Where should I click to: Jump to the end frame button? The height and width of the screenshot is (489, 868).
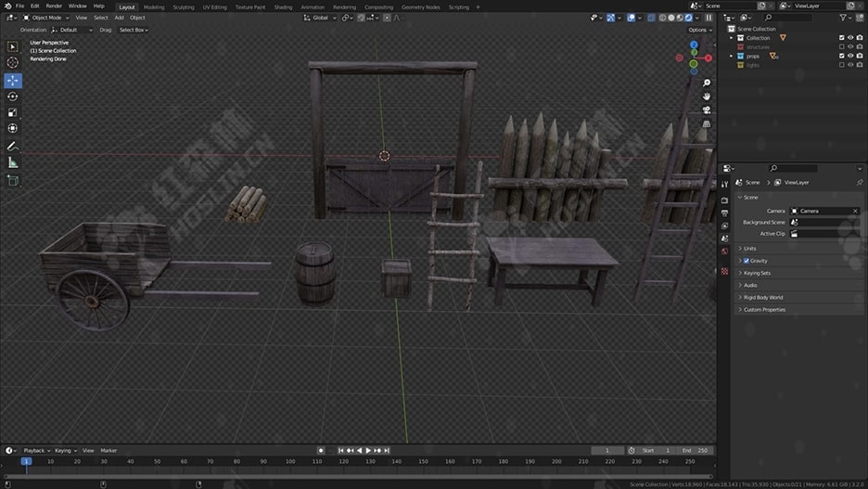387,451
